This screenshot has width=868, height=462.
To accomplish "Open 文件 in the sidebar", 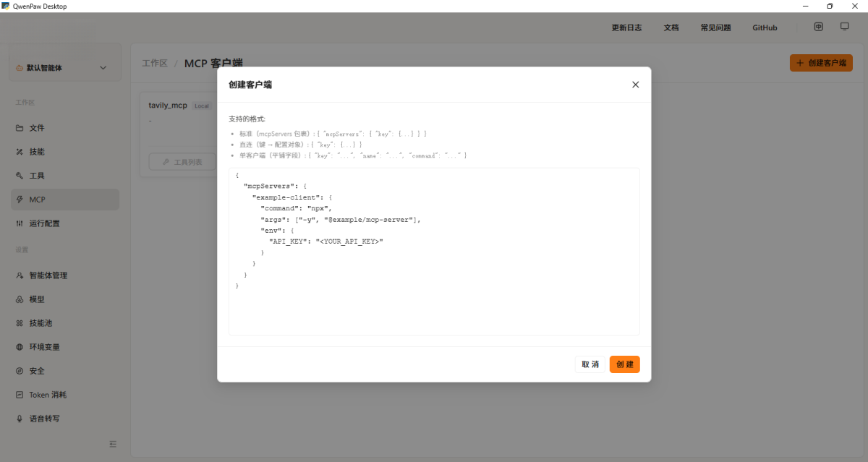I will pos(65,128).
